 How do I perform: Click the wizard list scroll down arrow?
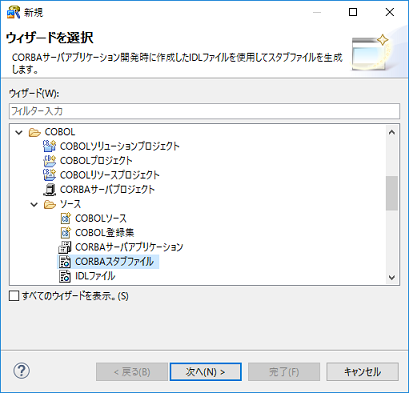(392, 277)
